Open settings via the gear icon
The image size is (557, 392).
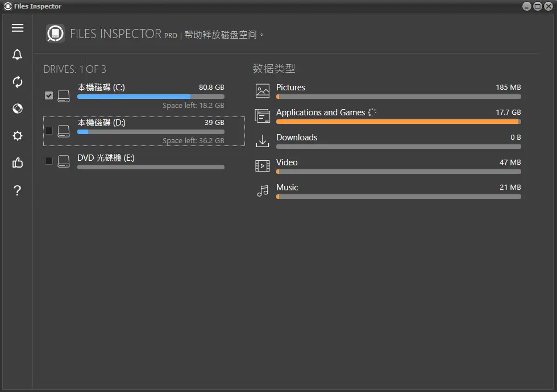(18, 136)
